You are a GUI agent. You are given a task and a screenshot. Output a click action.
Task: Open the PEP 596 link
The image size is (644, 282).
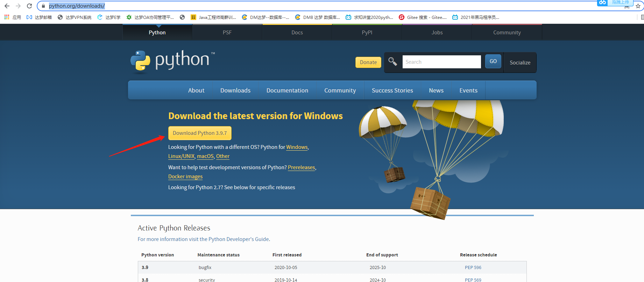tap(473, 268)
